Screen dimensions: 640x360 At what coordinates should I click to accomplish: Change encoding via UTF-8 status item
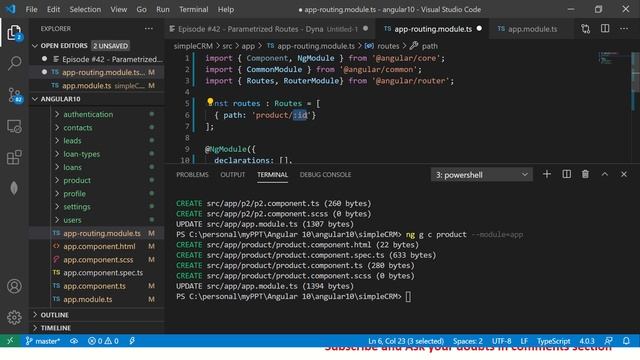tap(502, 341)
